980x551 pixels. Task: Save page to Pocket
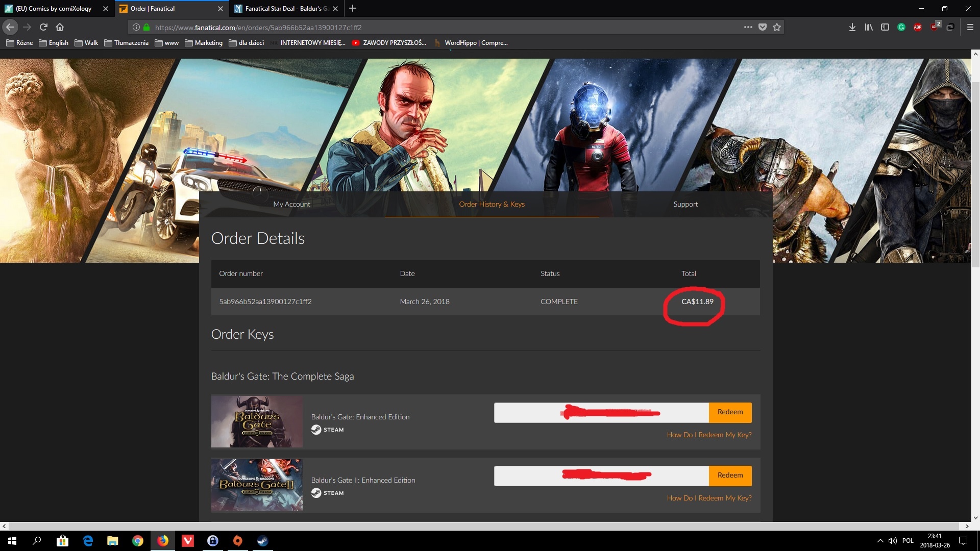pyautogui.click(x=763, y=27)
